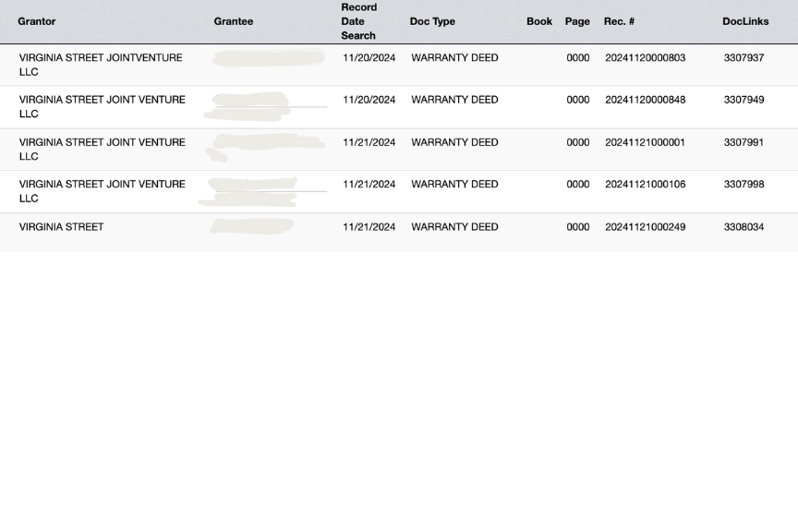Click the Grantee column header
The width and height of the screenshot is (798, 532).
233,21
